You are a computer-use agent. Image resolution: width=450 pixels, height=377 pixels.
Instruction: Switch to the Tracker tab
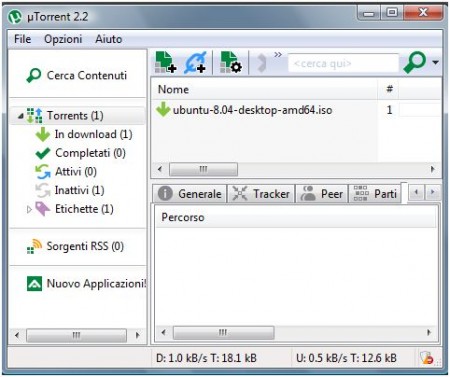coord(261,193)
